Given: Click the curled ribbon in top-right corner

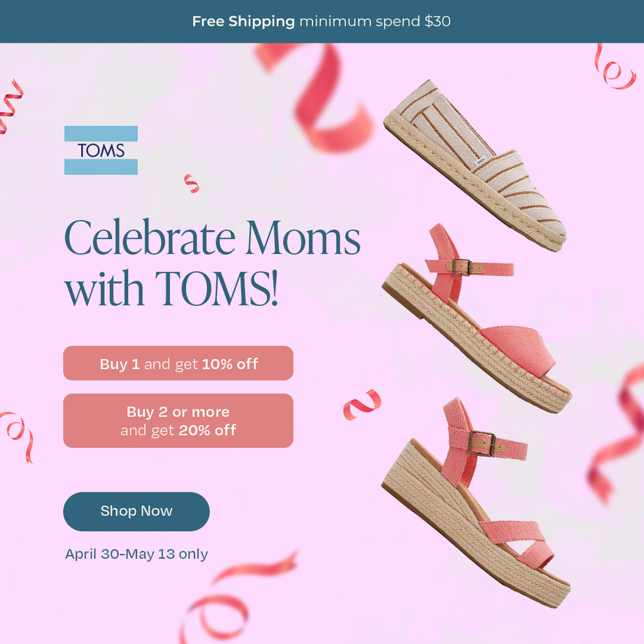Looking at the screenshot, I should (x=614, y=68).
